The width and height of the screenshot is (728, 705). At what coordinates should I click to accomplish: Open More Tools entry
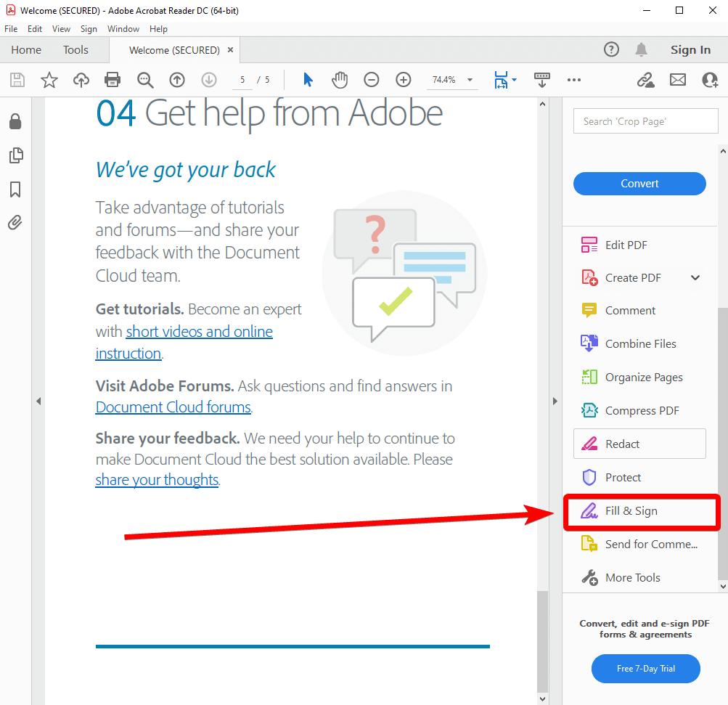point(639,578)
